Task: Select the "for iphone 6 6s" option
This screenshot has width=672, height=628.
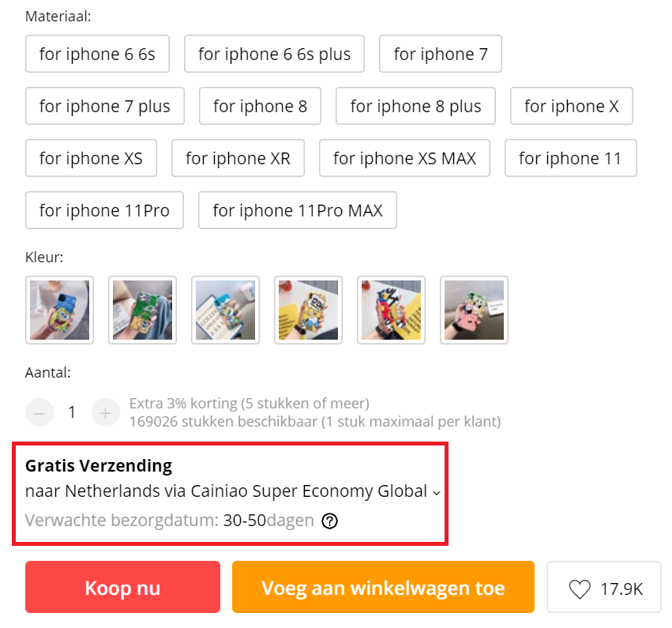Action: coord(97,54)
